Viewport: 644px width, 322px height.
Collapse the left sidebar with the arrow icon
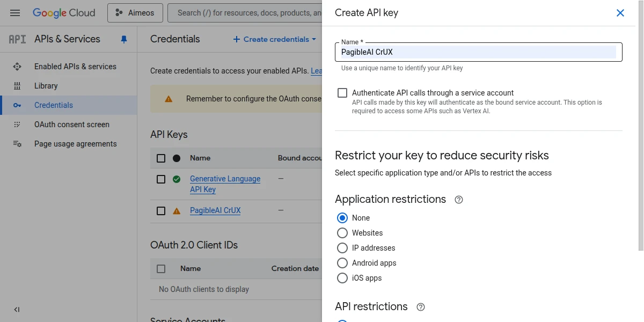(17, 310)
